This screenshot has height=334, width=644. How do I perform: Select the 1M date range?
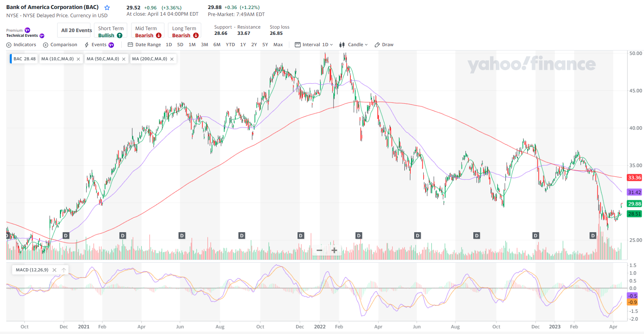pyautogui.click(x=192, y=45)
